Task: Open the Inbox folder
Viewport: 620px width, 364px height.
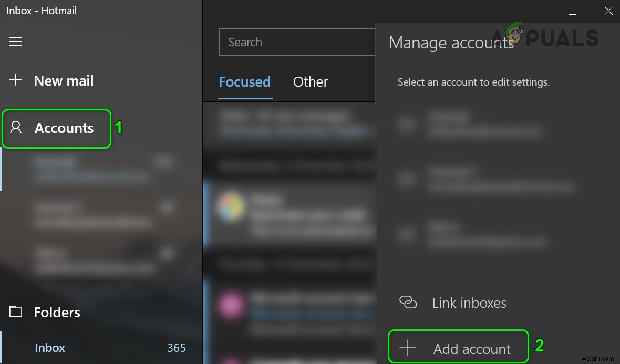Action: click(x=50, y=347)
